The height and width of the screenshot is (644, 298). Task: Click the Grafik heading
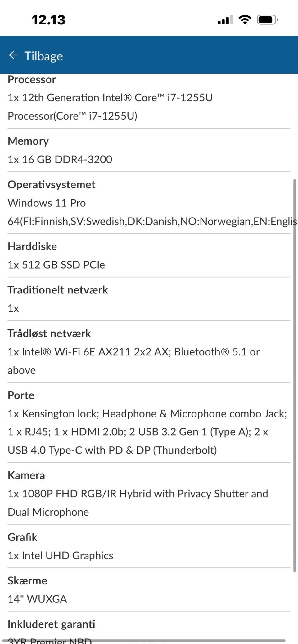point(22,537)
